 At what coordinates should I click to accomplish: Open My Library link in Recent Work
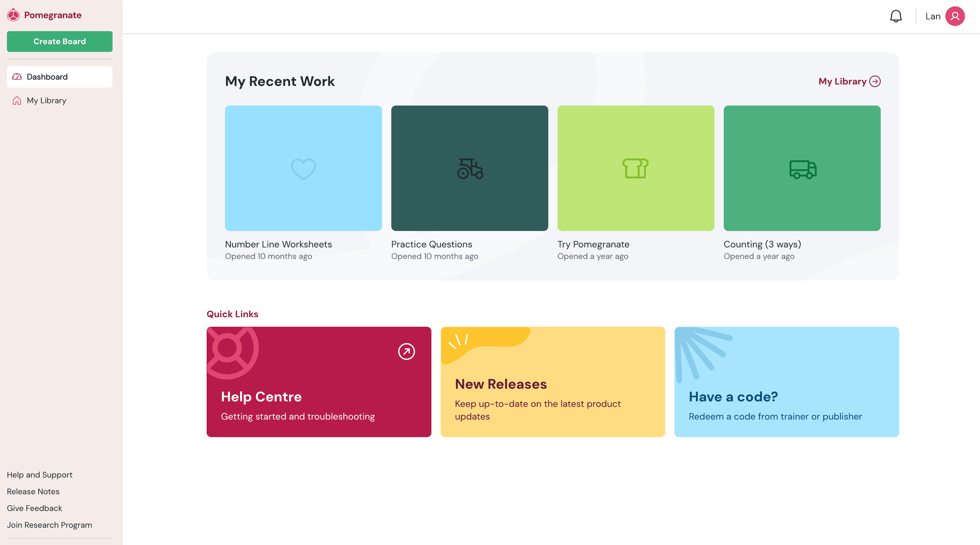pyautogui.click(x=850, y=81)
